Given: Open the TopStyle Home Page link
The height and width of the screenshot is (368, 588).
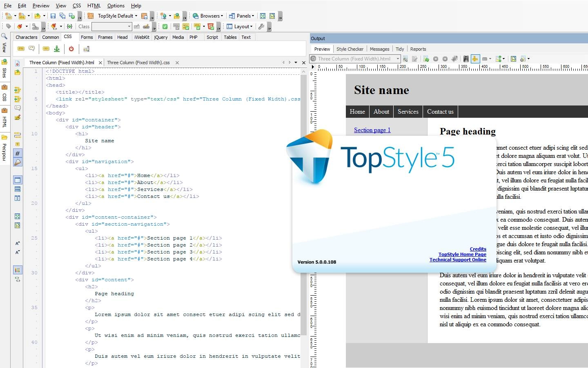Looking at the screenshot, I should pyautogui.click(x=462, y=254).
